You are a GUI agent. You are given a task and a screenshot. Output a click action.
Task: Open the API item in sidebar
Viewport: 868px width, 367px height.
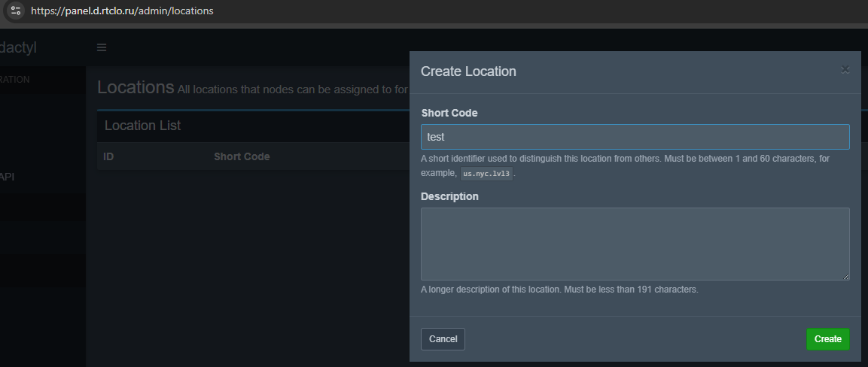pos(8,177)
